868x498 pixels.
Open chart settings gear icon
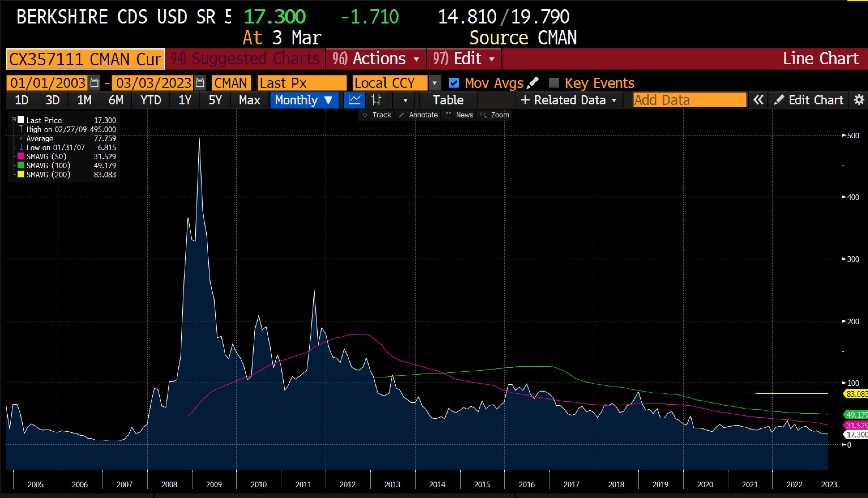click(x=859, y=100)
